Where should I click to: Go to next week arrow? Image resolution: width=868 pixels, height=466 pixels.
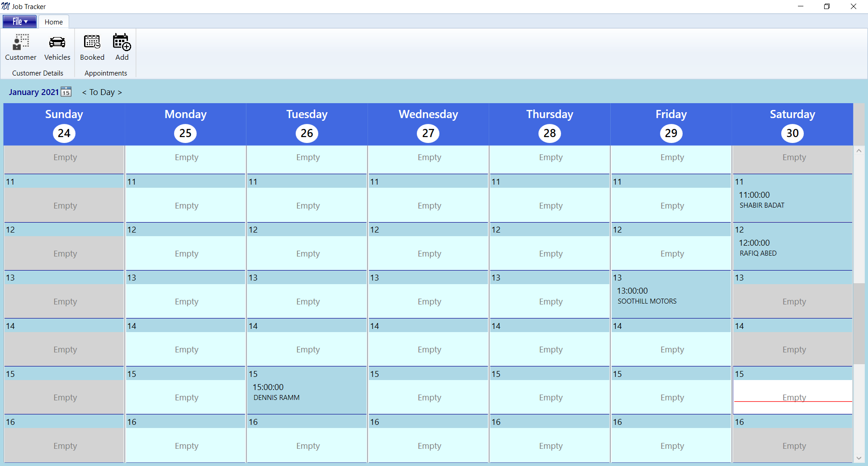tap(120, 92)
